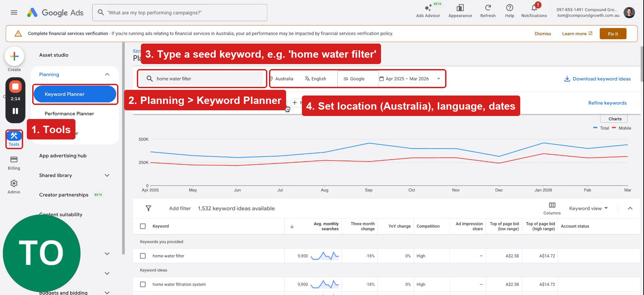
Task: Toggle the Total blue legend series
Action: (x=601, y=128)
